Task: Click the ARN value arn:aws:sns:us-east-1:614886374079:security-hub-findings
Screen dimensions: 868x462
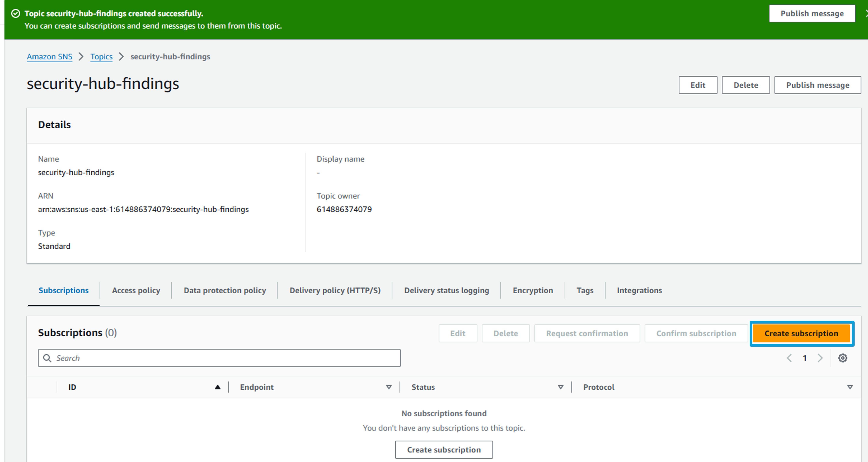Action: tap(143, 209)
